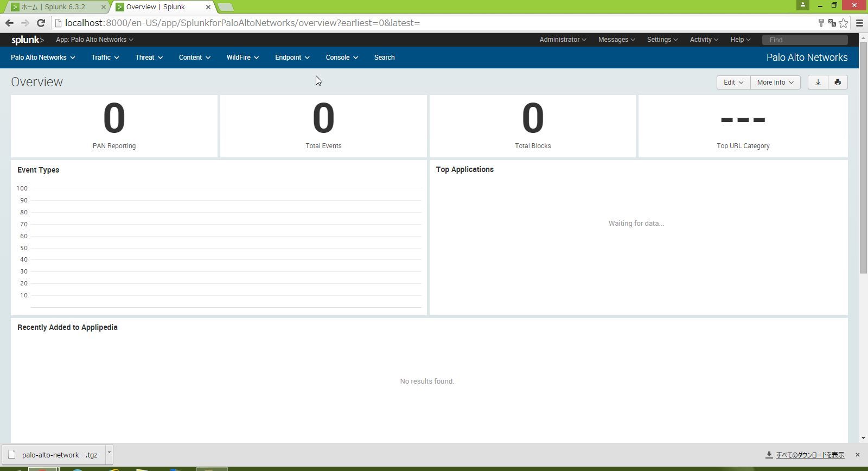Click the Overview page heading
The image size is (868, 471).
pyautogui.click(x=37, y=82)
